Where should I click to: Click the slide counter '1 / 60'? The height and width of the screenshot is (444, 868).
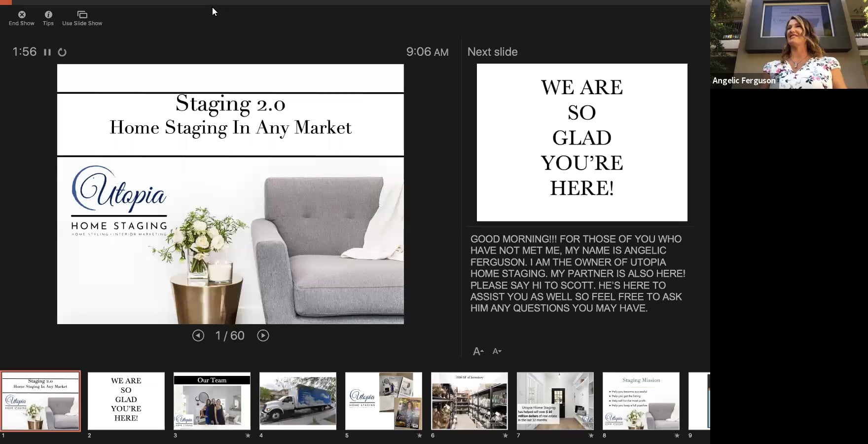230,335
